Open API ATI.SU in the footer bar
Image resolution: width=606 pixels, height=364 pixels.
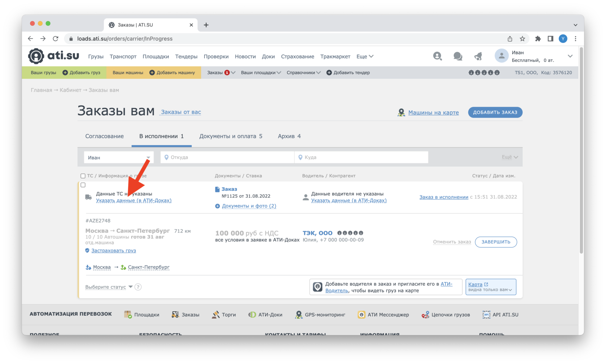pos(500,315)
